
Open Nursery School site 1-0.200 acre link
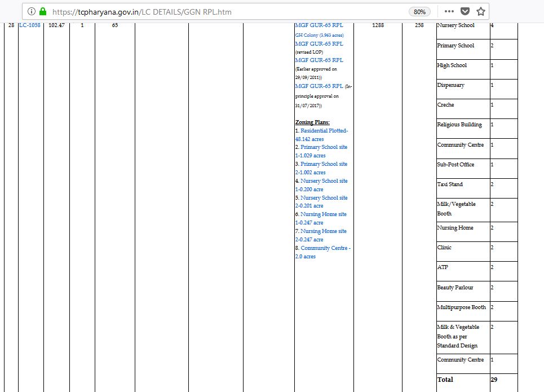[321, 185]
